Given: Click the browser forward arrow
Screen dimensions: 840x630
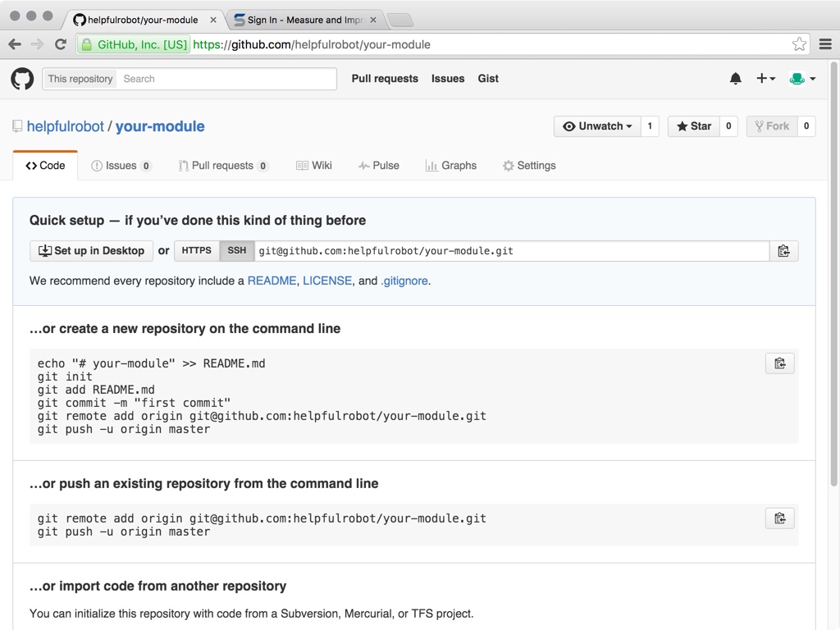Looking at the screenshot, I should pos(38,44).
